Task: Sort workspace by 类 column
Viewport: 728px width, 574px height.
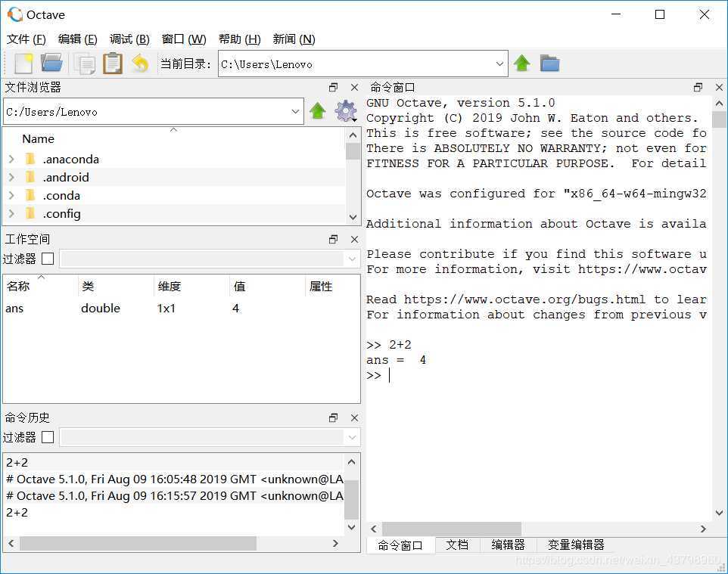Action: click(116, 287)
